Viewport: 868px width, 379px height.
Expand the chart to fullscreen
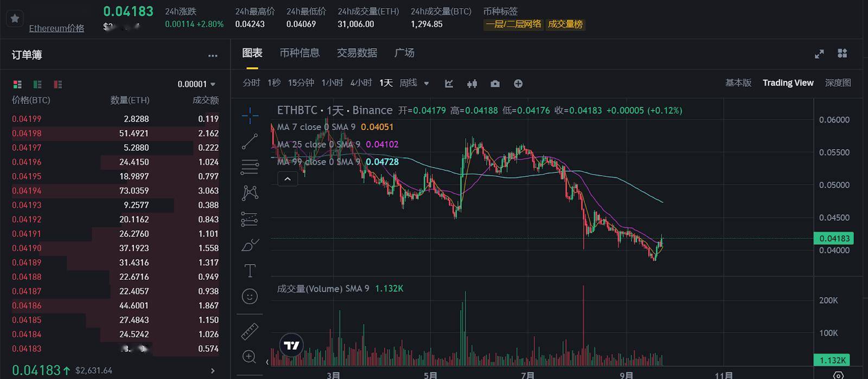tap(819, 54)
